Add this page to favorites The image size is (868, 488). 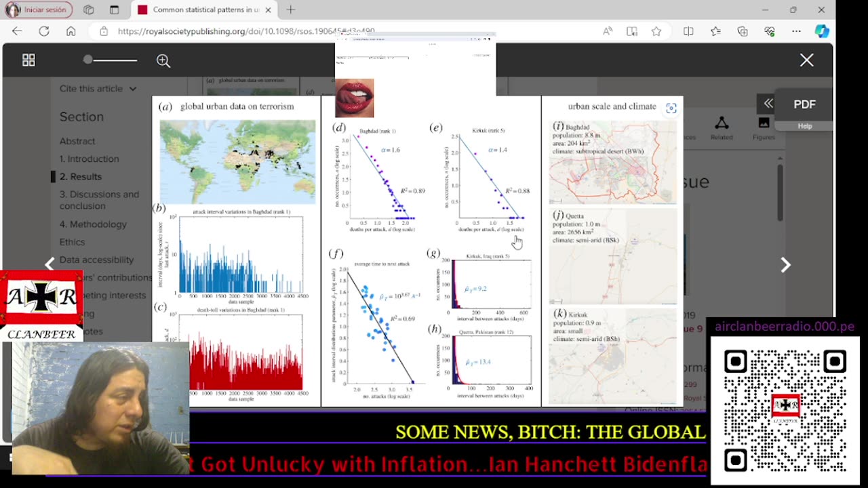click(x=656, y=31)
